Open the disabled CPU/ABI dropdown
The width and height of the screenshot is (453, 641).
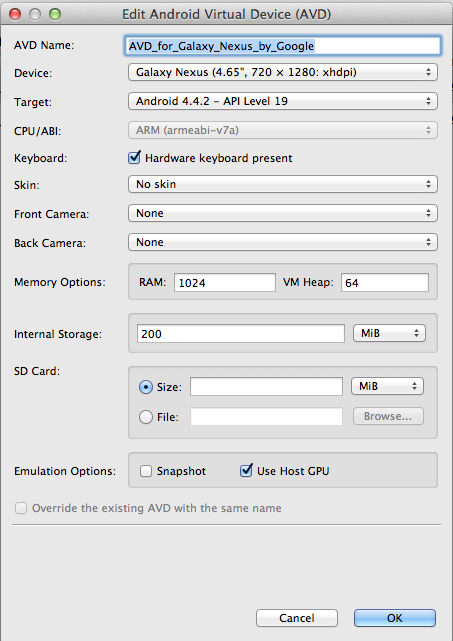tap(283, 130)
